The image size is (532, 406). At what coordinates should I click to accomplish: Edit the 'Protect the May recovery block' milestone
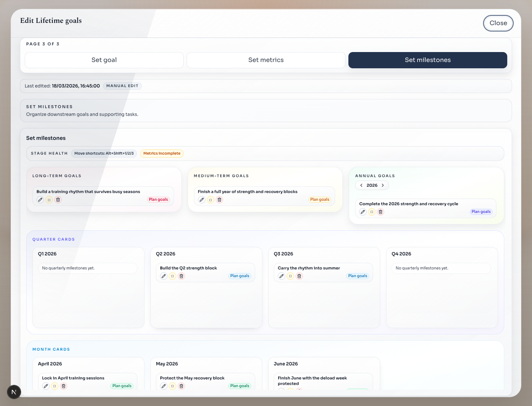[x=164, y=386]
